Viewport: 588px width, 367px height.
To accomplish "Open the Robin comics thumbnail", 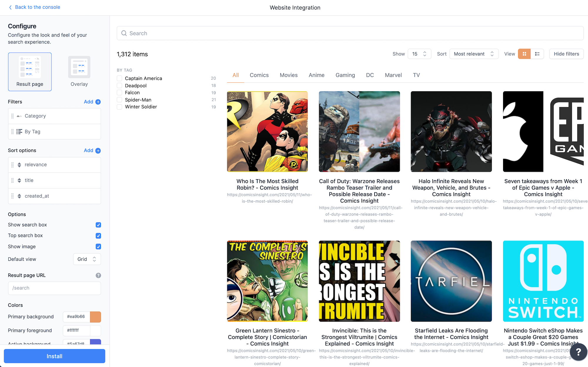I will 267,132.
